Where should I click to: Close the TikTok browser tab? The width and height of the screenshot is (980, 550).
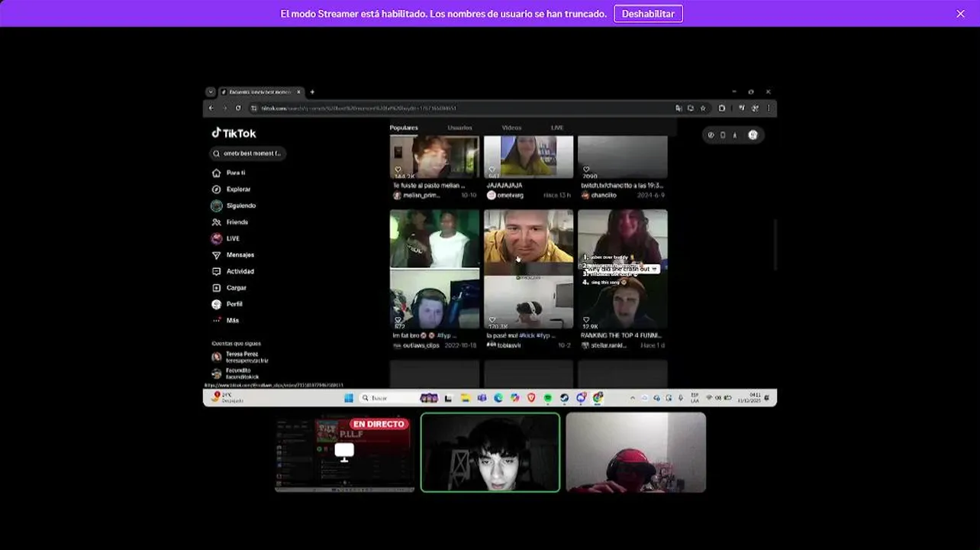tap(298, 92)
